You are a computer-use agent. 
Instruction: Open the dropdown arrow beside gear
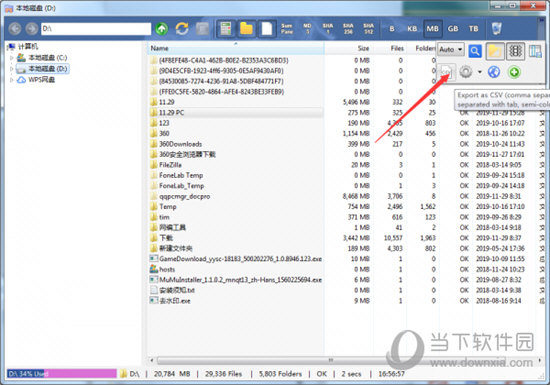point(479,72)
